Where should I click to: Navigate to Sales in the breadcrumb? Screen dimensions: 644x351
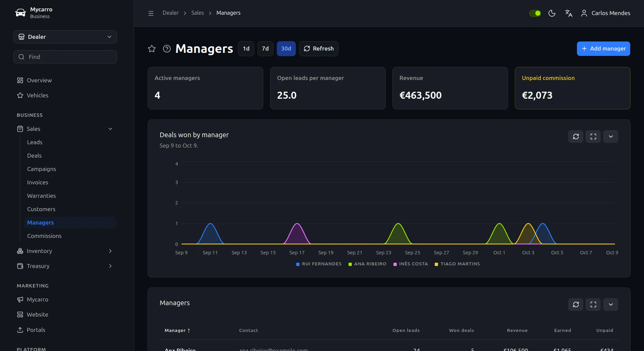click(197, 13)
